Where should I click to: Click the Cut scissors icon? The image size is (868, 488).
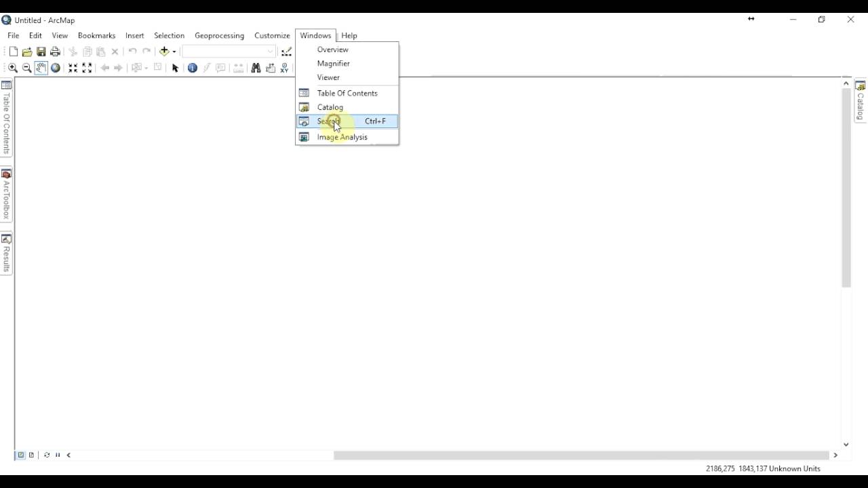tap(73, 52)
